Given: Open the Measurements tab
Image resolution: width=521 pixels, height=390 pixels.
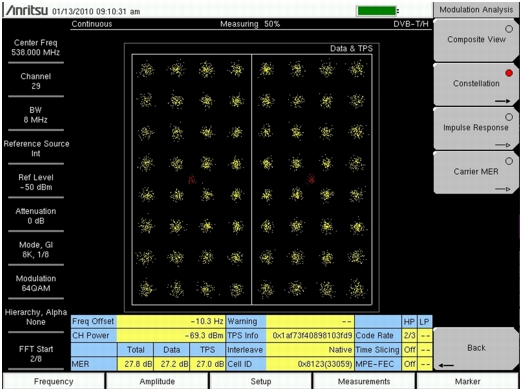Looking at the screenshot, I should pos(364,381).
